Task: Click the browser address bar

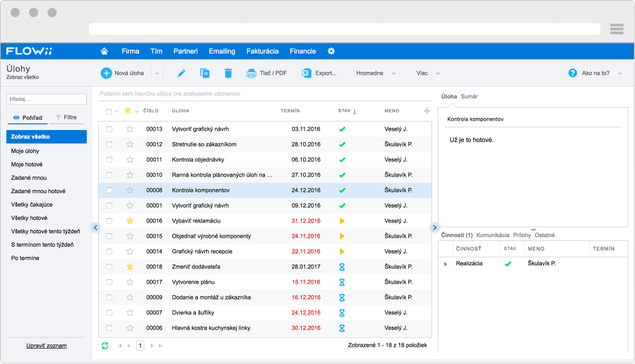Action: [x=344, y=29]
